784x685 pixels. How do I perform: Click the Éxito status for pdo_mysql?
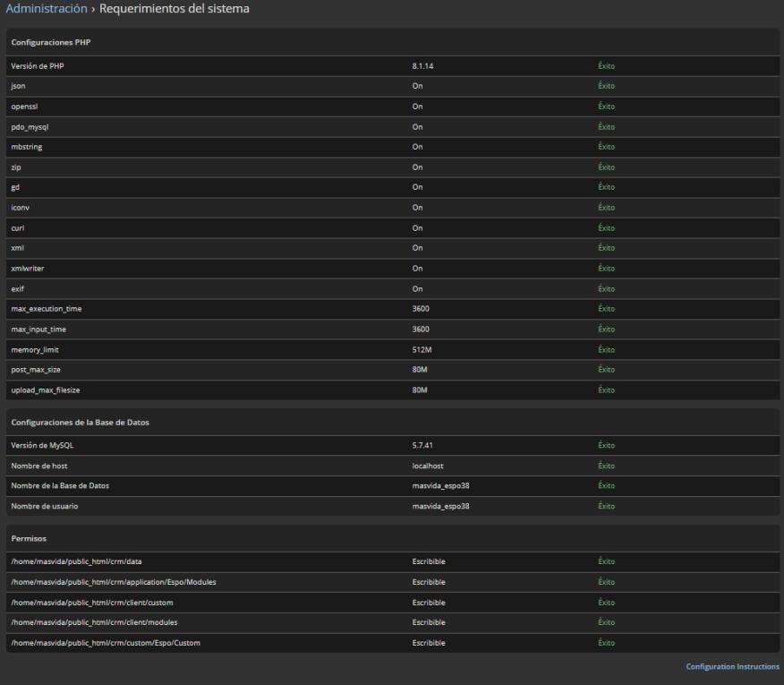[606, 127]
